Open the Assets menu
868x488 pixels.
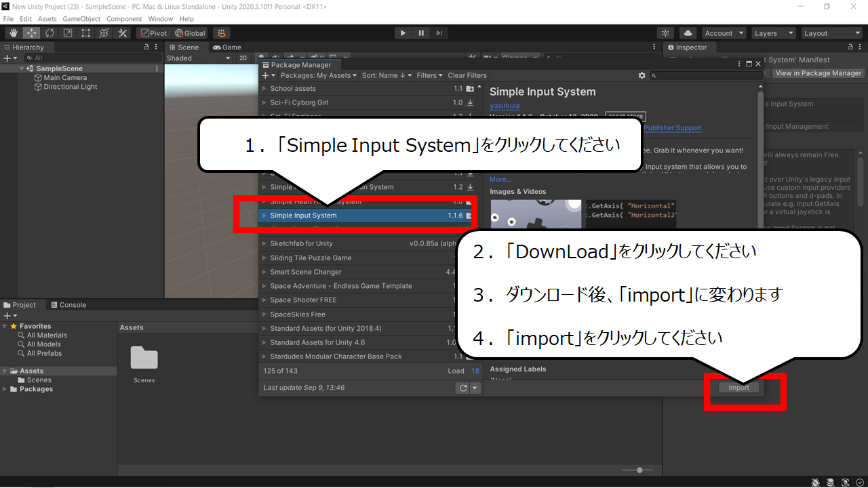coord(47,19)
